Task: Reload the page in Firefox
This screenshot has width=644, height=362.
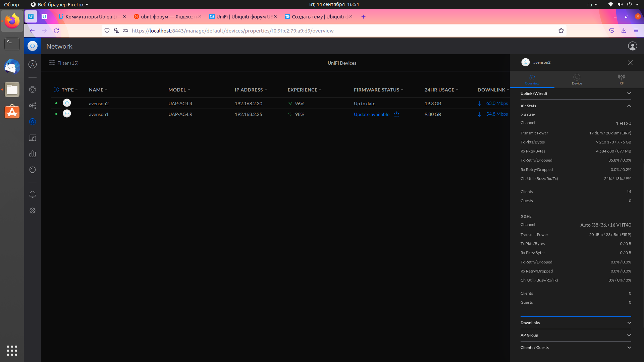Action: (56, 31)
